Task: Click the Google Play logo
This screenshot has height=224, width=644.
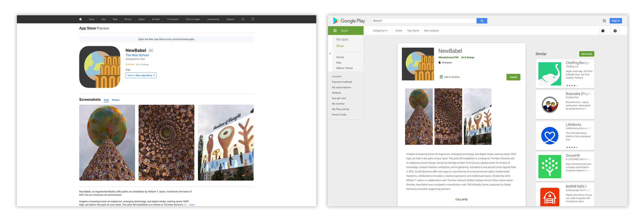Action: [x=349, y=21]
